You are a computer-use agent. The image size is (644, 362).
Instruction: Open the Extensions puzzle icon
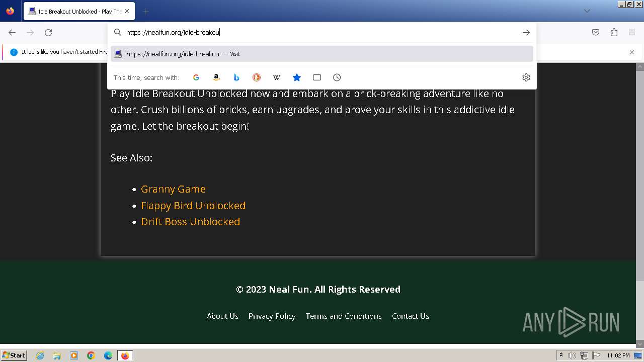pos(614,32)
